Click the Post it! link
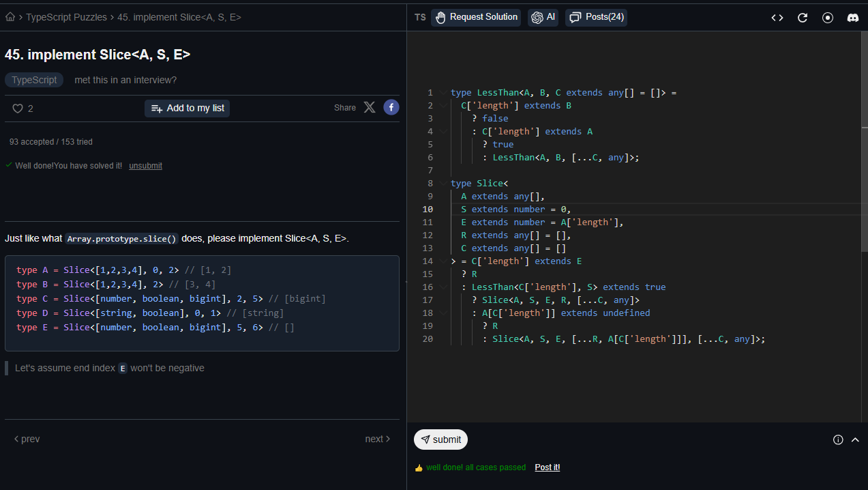Viewport: 868px width, 490px height. [x=548, y=467]
